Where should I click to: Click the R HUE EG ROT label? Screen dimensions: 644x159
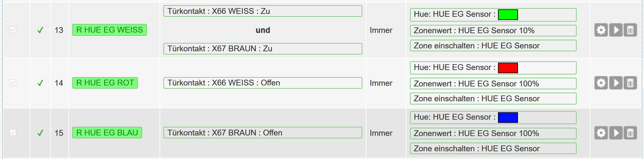105,83
